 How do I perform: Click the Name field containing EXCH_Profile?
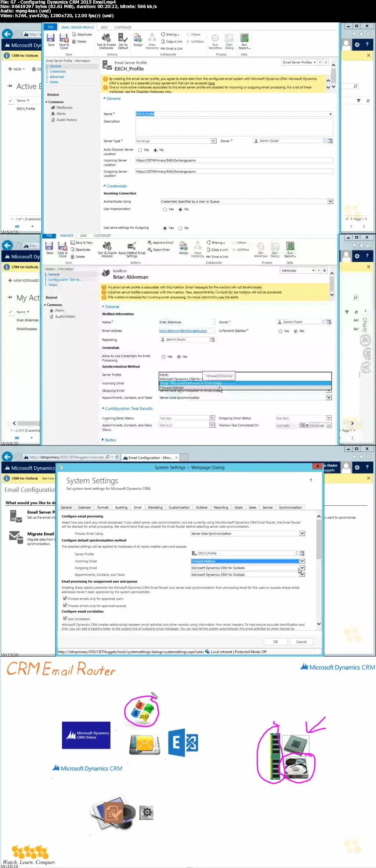[x=234, y=114]
